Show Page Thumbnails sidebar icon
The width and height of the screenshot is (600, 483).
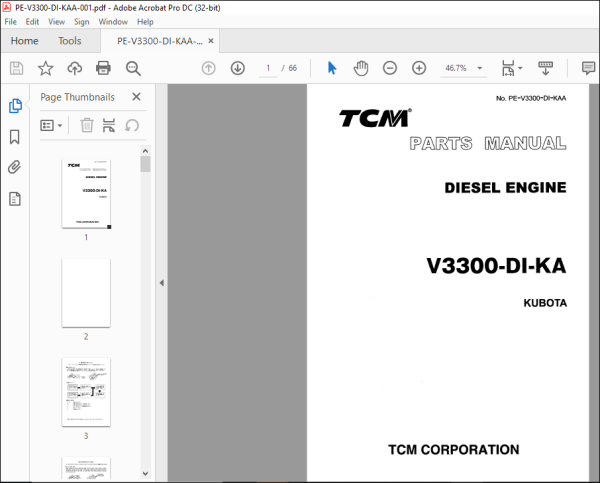pyautogui.click(x=15, y=106)
